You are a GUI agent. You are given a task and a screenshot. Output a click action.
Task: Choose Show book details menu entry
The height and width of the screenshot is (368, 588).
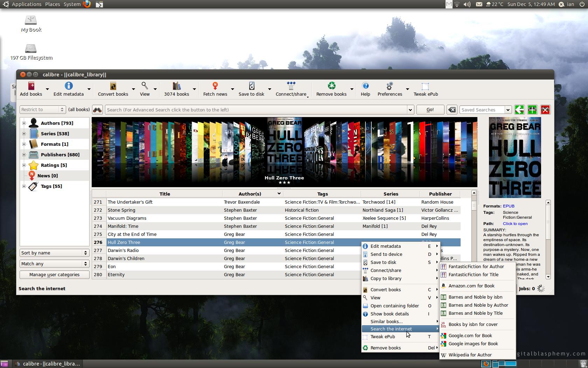[x=400, y=314]
